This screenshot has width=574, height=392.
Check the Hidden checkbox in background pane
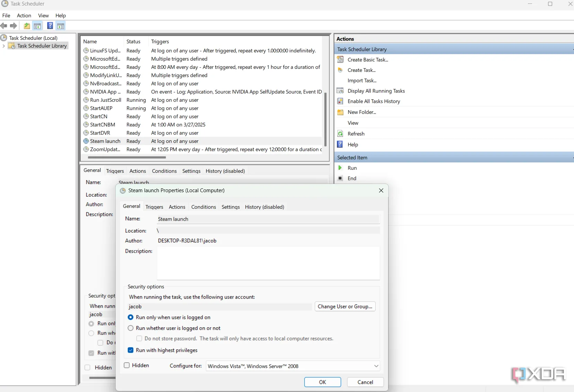[x=87, y=367]
